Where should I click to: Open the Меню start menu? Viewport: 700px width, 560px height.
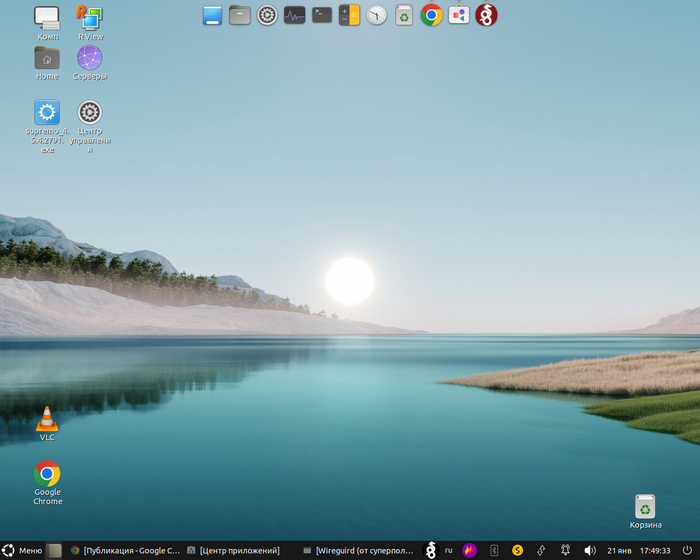pos(22,550)
